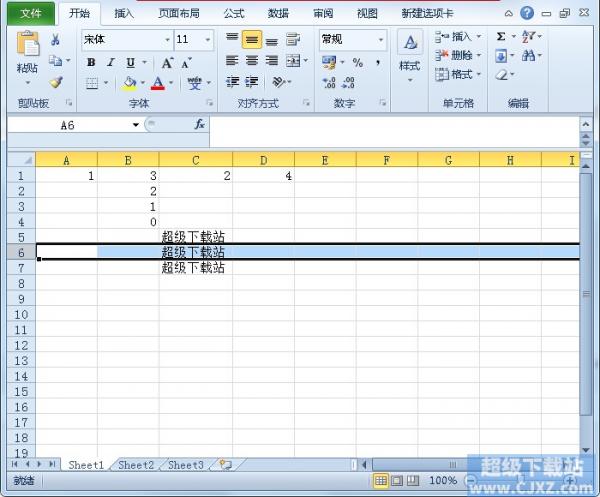Switch to Sheet2 worksheet tab
The height and width of the screenshot is (497, 600).
[136, 465]
